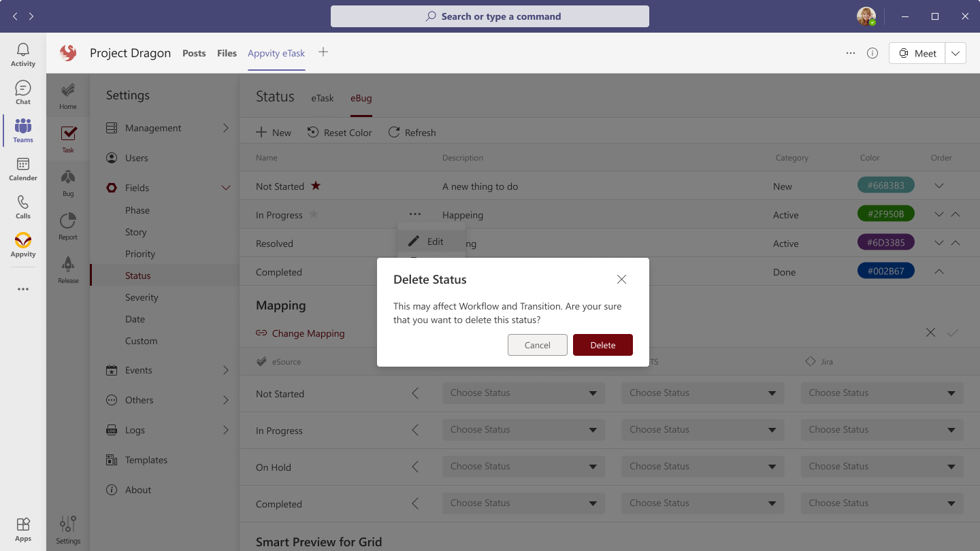Image resolution: width=980 pixels, height=551 pixels.
Task: Open the Calendar from the Teams sidebar
Action: pos(22,170)
